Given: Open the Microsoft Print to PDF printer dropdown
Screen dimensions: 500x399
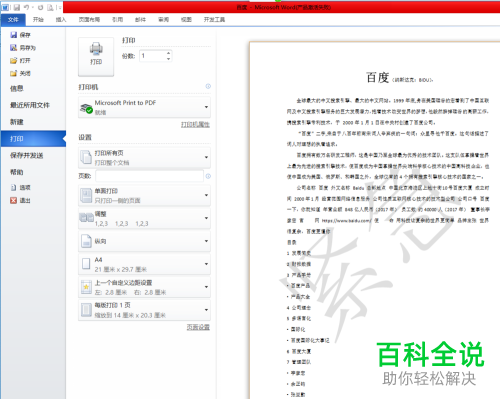Looking at the screenshot, I should [x=144, y=107].
